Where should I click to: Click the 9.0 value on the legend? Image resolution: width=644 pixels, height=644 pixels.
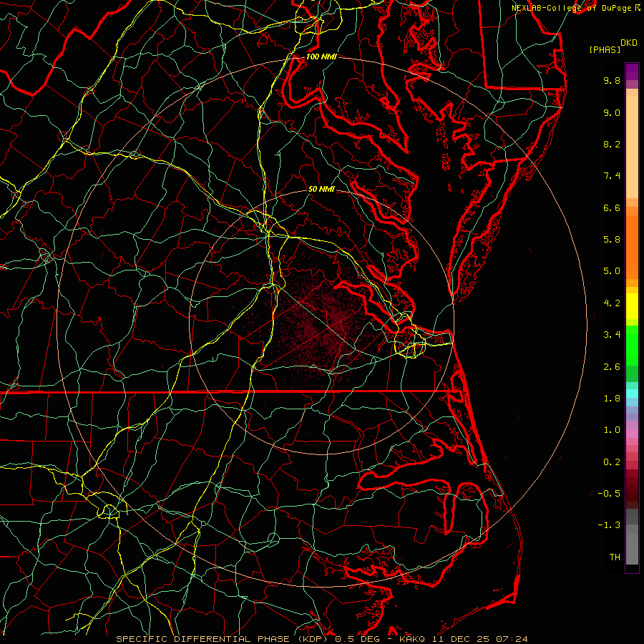click(612, 112)
